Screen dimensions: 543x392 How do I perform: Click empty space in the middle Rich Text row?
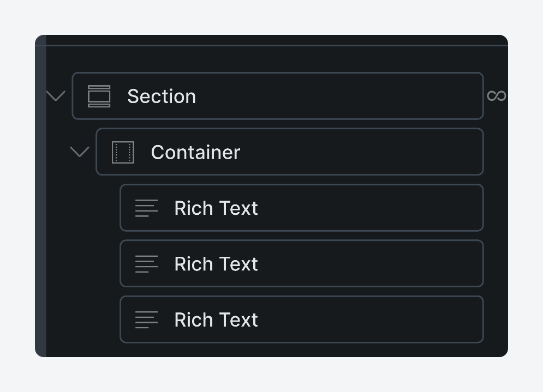[371, 264]
